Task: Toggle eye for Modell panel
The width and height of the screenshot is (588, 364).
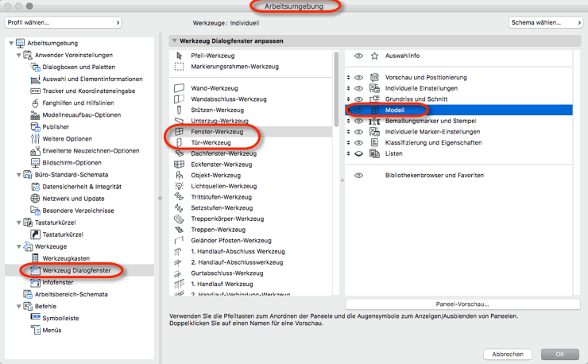Action: coord(359,110)
